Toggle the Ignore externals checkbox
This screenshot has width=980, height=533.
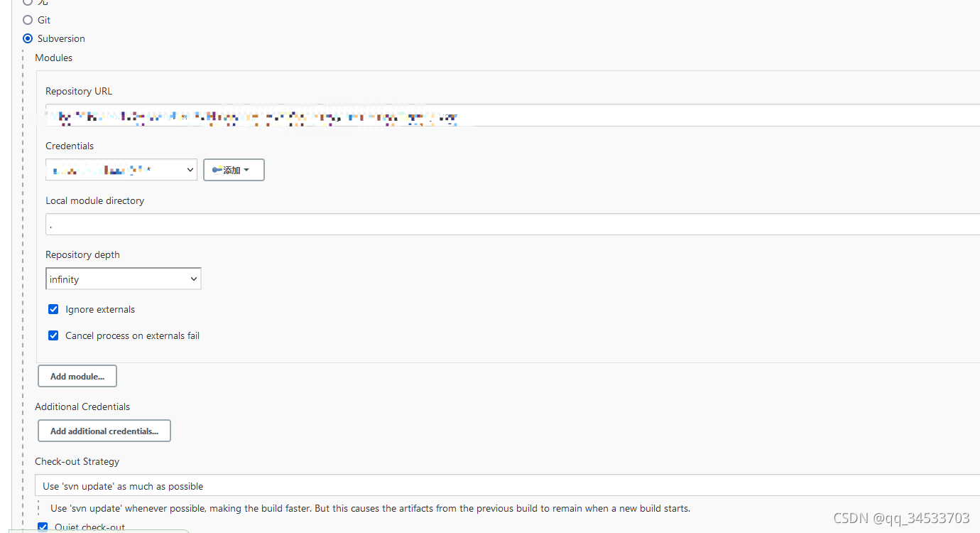click(x=53, y=309)
